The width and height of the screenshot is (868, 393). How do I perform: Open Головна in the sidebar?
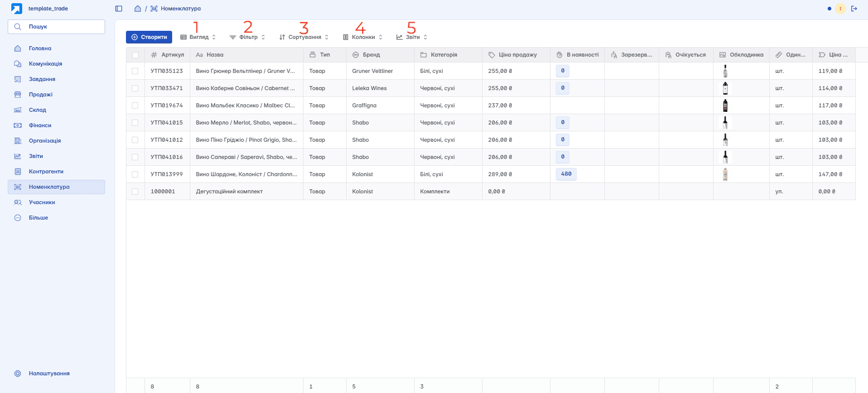pyautogui.click(x=56, y=48)
